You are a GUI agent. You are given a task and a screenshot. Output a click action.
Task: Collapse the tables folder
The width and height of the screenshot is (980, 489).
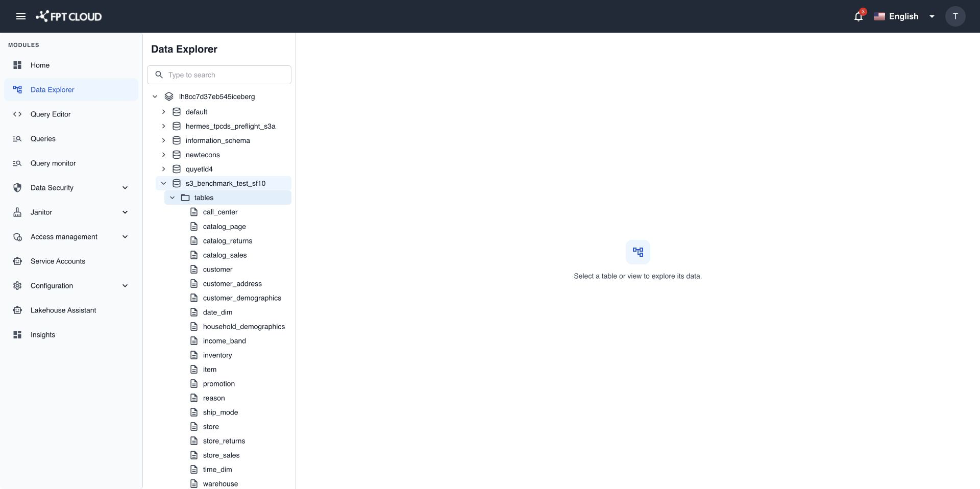(173, 198)
